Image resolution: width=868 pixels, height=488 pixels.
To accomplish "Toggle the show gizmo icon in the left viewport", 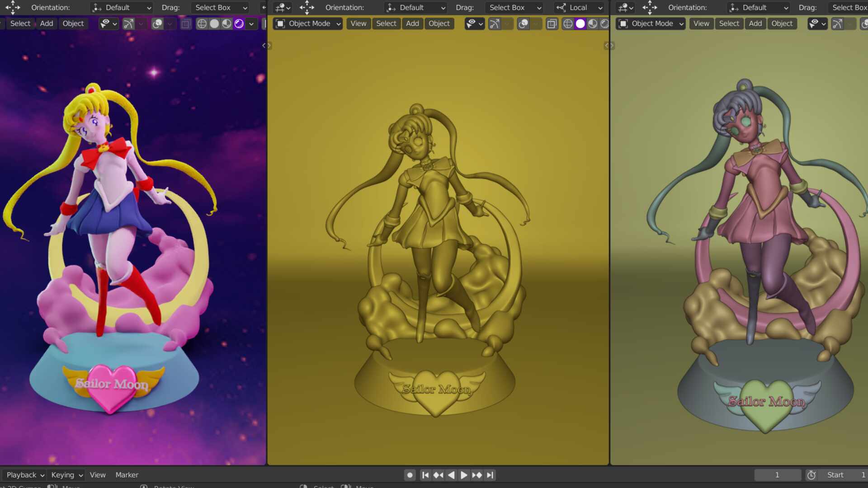I will coord(129,23).
